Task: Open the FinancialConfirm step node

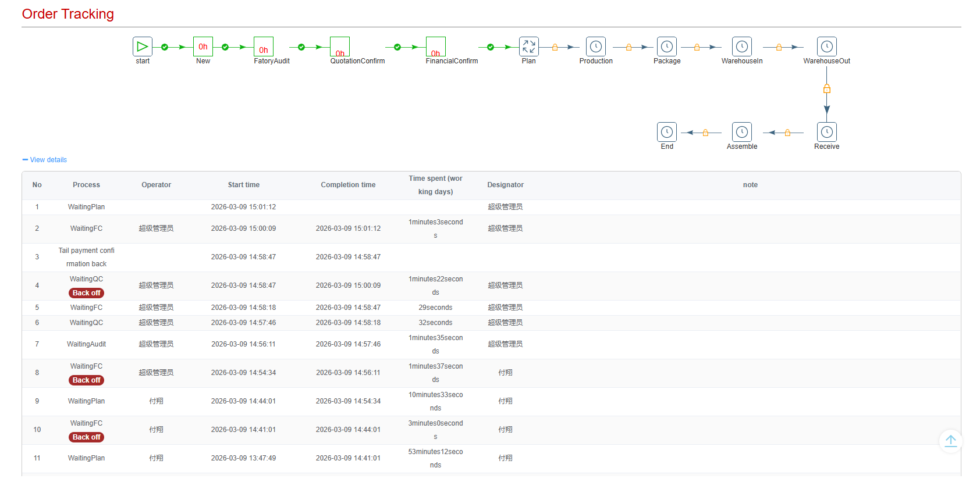Action: pyautogui.click(x=436, y=47)
